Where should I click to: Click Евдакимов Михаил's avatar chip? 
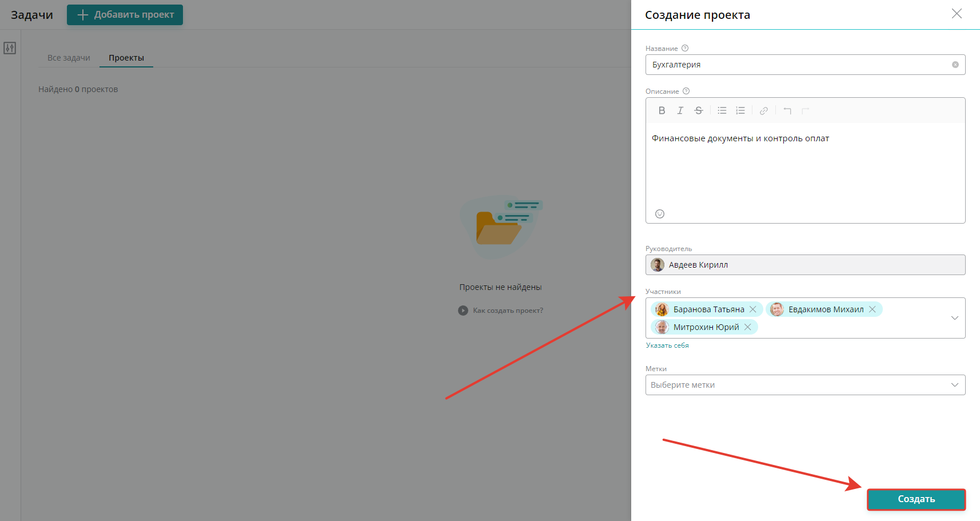coord(777,309)
